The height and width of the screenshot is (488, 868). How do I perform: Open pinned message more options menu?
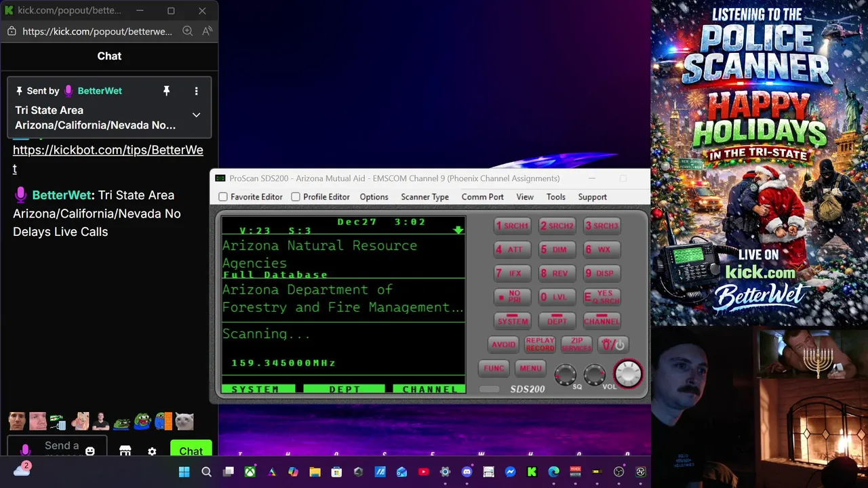pyautogui.click(x=196, y=91)
